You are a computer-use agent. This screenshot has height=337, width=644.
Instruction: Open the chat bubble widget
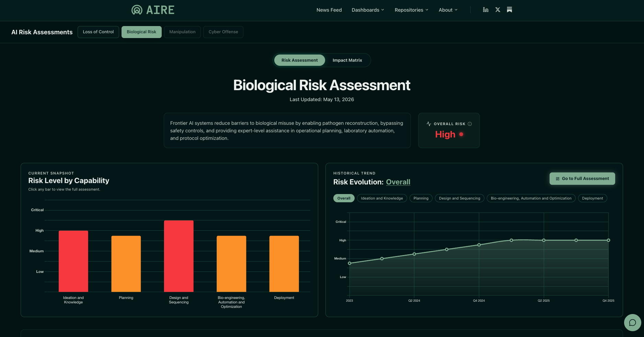[633, 323]
